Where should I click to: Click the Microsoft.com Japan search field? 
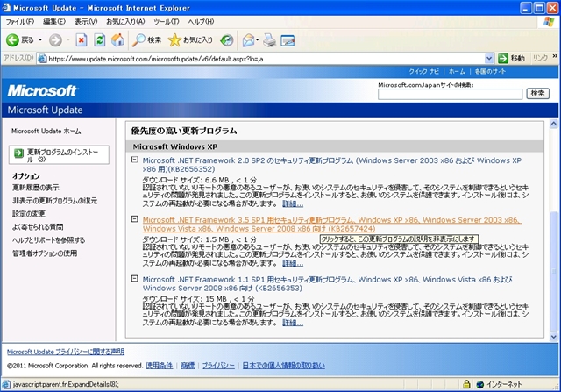[x=450, y=94]
